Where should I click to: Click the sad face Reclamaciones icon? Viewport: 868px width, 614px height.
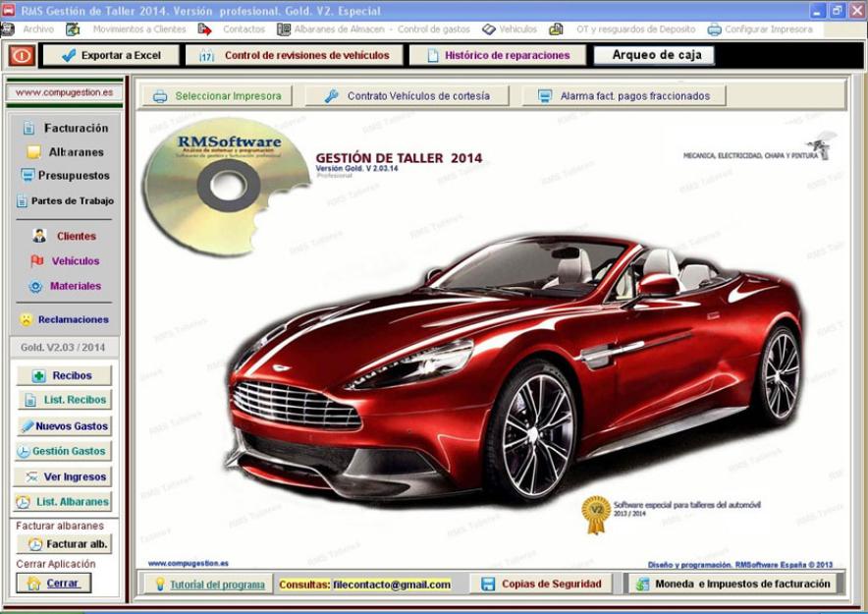26,319
